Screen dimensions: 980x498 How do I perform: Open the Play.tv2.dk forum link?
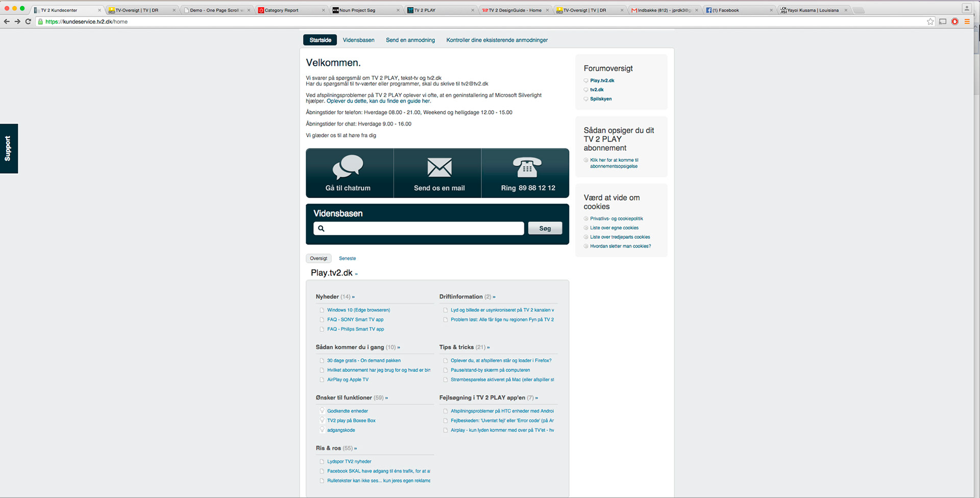click(602, 81)
